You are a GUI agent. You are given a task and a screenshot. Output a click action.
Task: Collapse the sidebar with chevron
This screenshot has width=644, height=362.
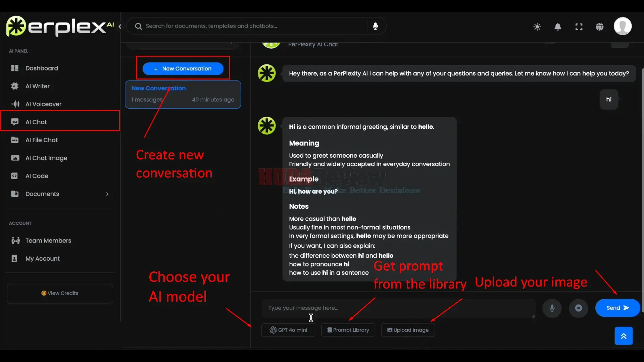[120, 27]
